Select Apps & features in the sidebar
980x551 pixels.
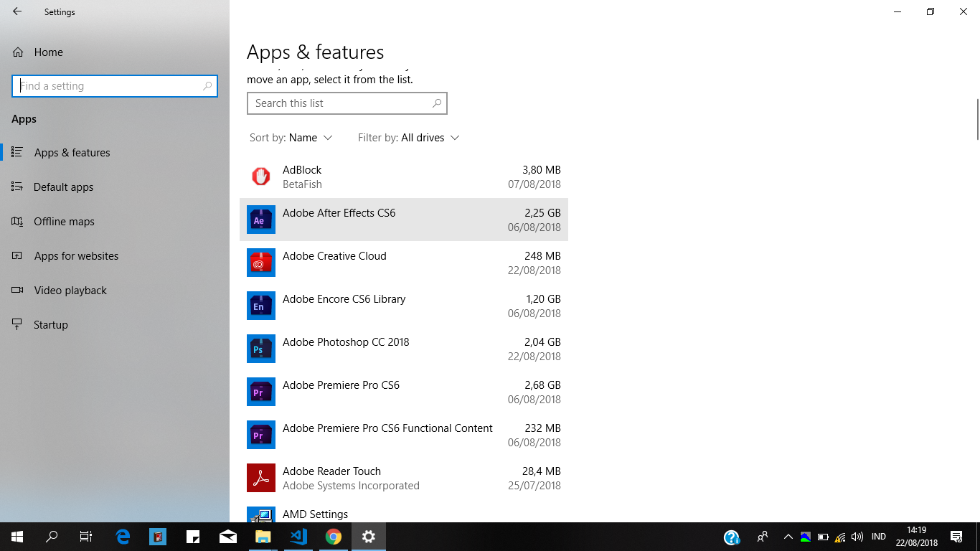tap(115, 153)
